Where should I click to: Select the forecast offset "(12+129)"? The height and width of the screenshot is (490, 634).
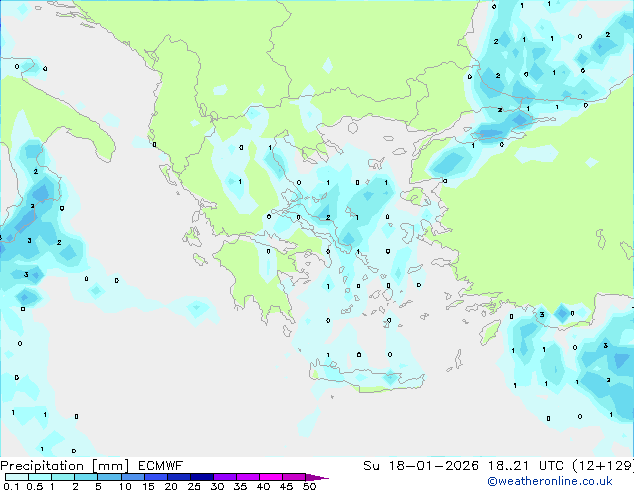click(603, 466)
